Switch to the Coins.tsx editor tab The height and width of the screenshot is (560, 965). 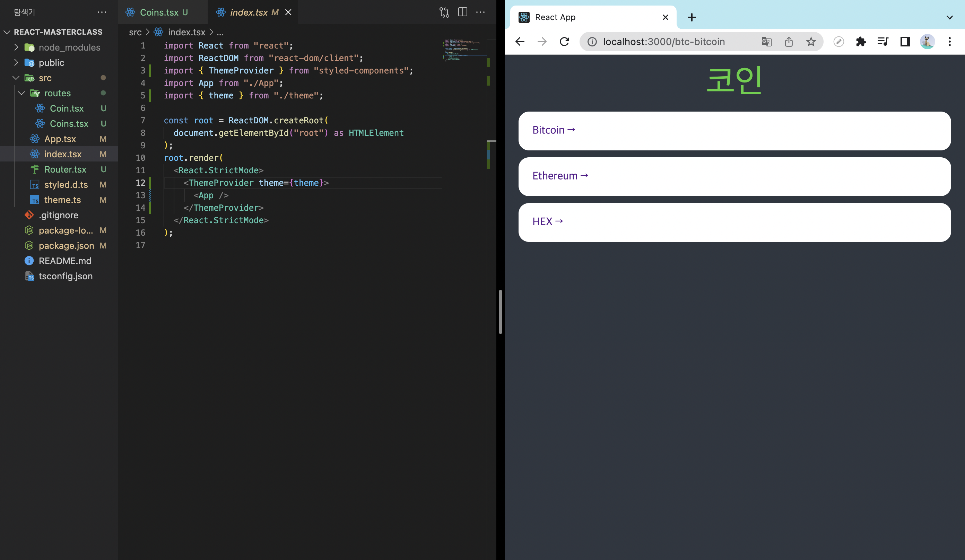pyautogui.click(x=159, y=12)
